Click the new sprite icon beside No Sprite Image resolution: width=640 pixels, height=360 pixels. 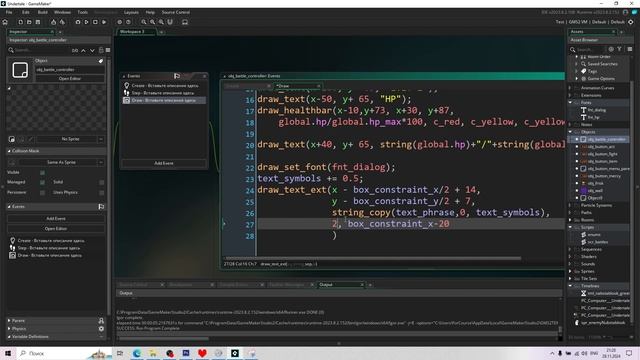coord(11,139)
